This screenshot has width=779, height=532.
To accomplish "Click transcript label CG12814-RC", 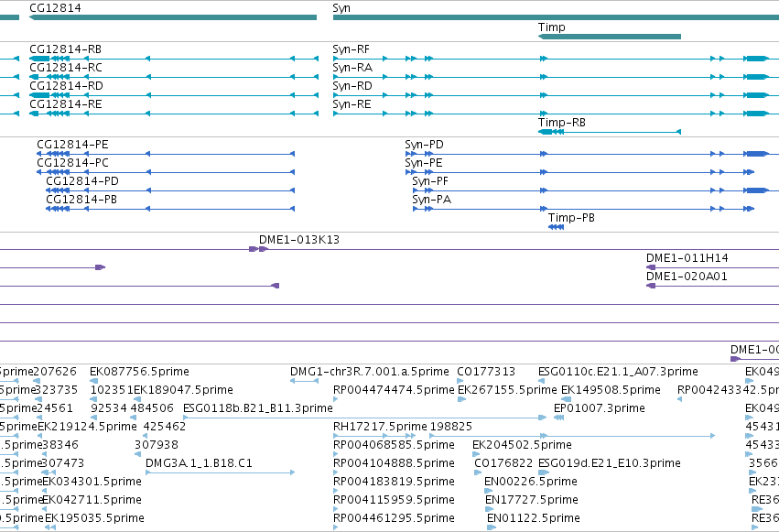I will (66, 68).
